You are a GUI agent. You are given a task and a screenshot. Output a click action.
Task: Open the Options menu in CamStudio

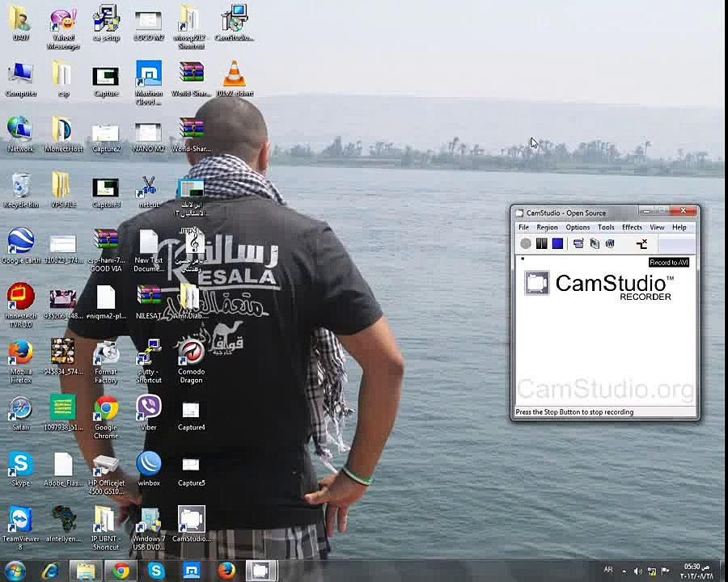pyautogui.click(x=578, y=227)
